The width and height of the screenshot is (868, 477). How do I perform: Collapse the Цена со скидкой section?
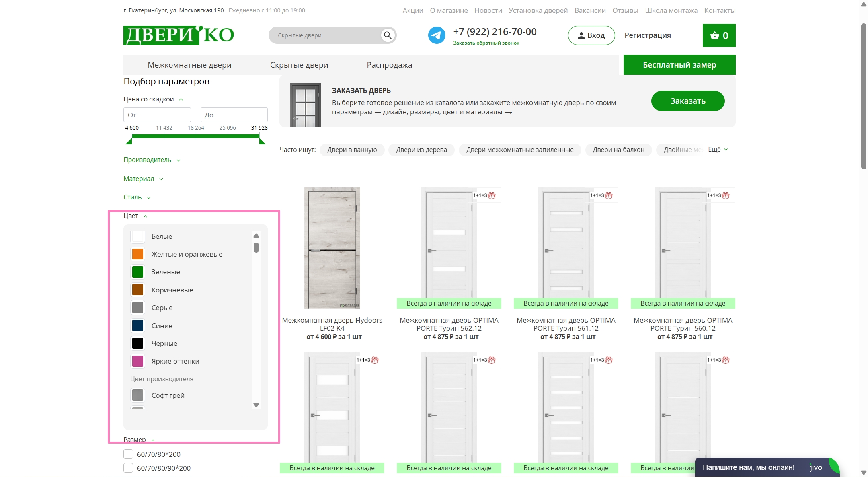click(x=153, y=99)
